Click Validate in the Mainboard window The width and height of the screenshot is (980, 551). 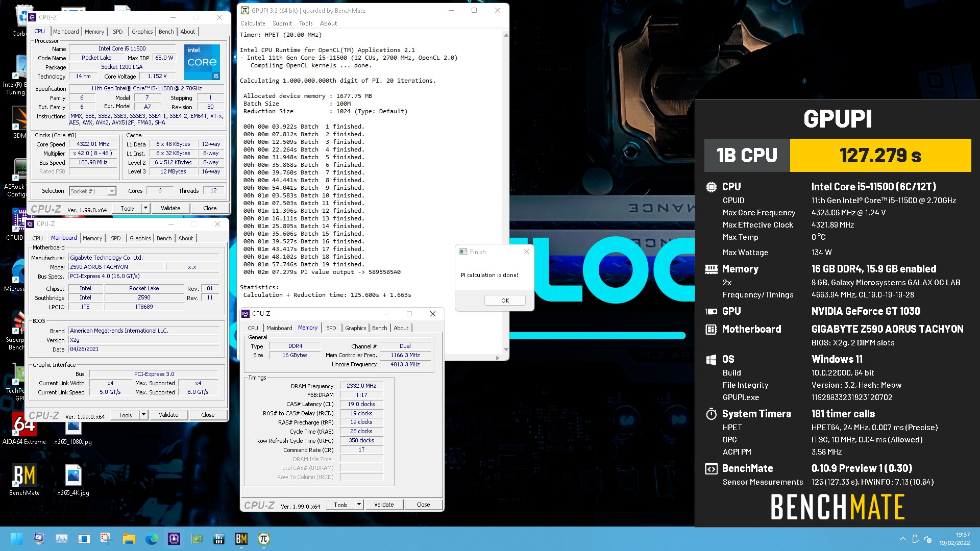(x=168, y=415)
